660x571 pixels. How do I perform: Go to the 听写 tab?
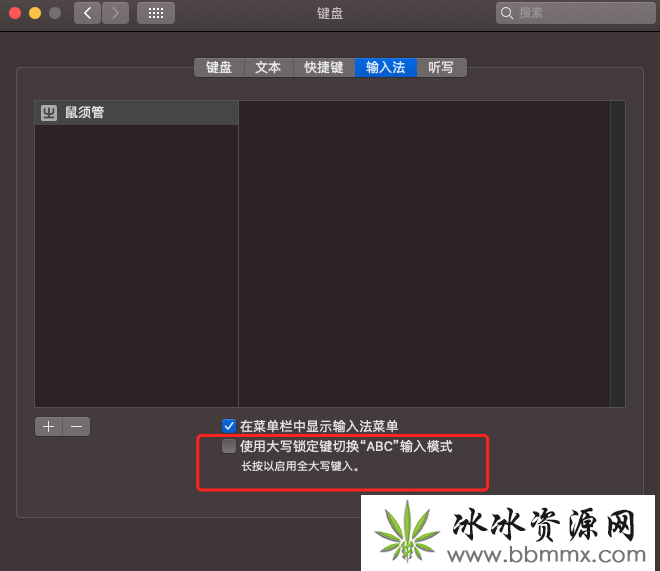pos(441,67)
